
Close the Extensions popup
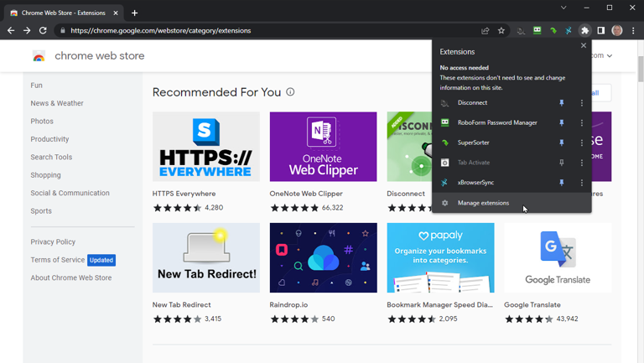pyautogui.click(x=584, y=45)
